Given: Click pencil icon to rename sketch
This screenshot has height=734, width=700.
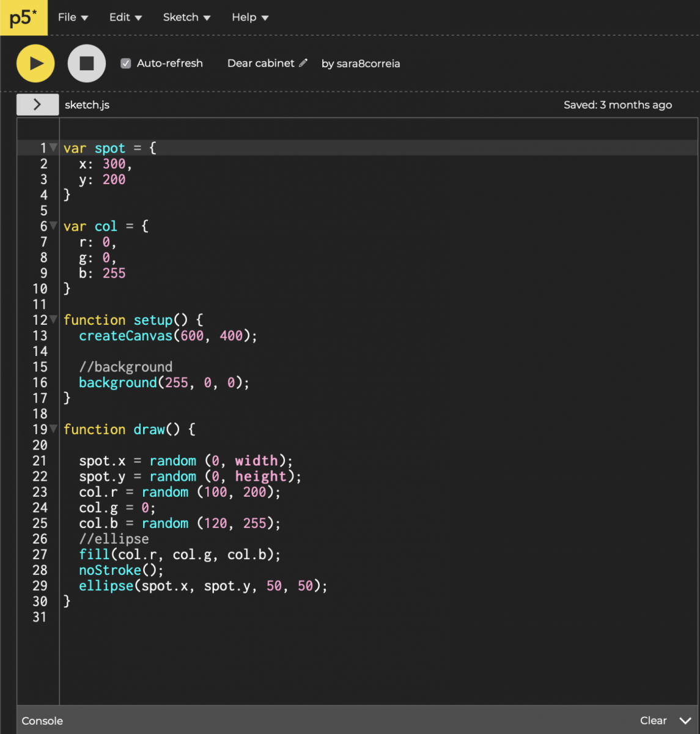Looking at the screenshot, I should click(303, 63).
